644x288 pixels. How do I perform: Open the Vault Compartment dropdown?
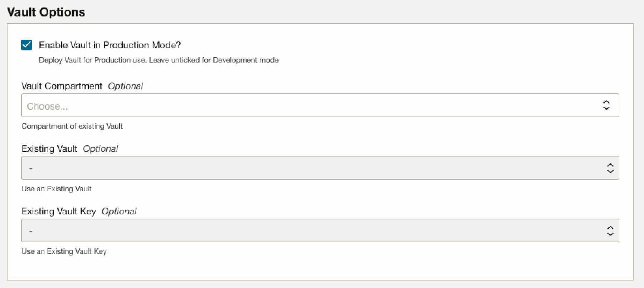point(320,105)
